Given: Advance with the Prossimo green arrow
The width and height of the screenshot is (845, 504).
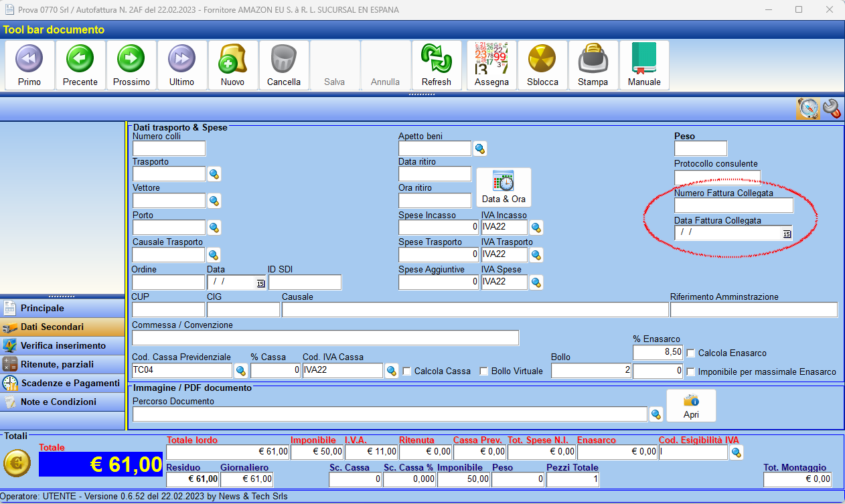Looking at the screenshot, I should 131,65.
